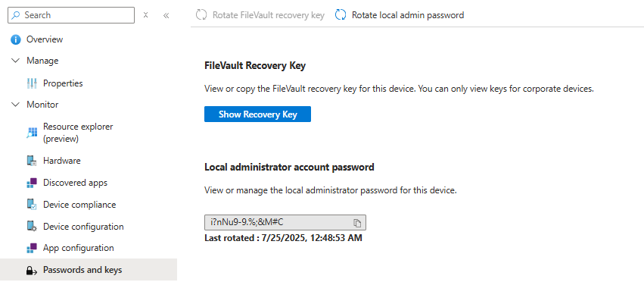Show the FileVault Recovery Key
This screenshot has height=282, width=644.
coord(257,114)
